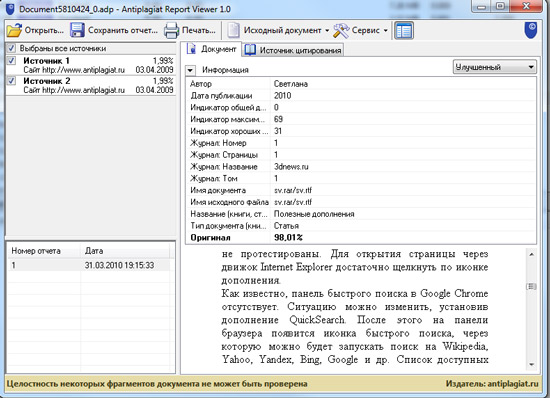Maximize the Antiplagiat Report Viewer window
This screenshot has width=550, height=398.
tap(501, 6)
